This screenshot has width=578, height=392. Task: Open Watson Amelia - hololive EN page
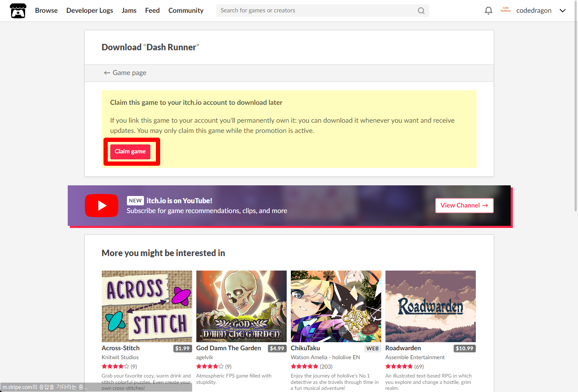coord(325,357)
